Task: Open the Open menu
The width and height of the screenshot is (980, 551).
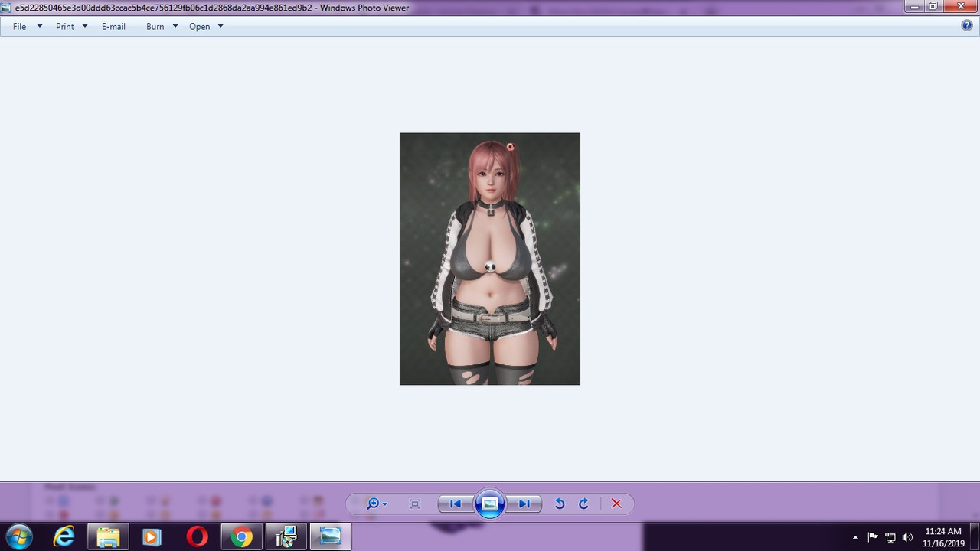Action: [199, 26]
